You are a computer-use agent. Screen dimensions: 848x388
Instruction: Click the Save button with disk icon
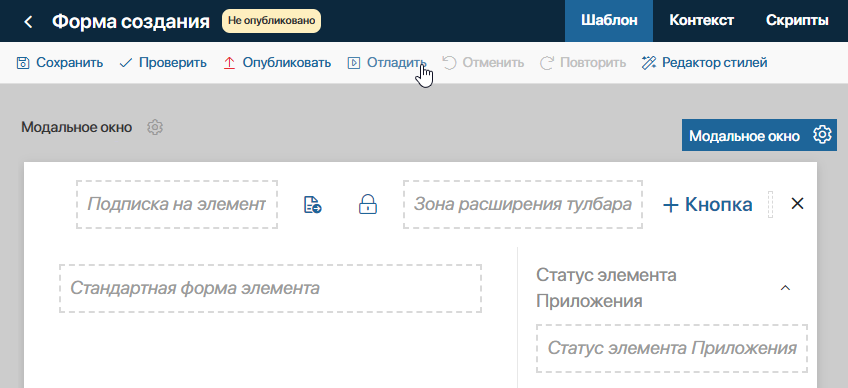(59, 63)
